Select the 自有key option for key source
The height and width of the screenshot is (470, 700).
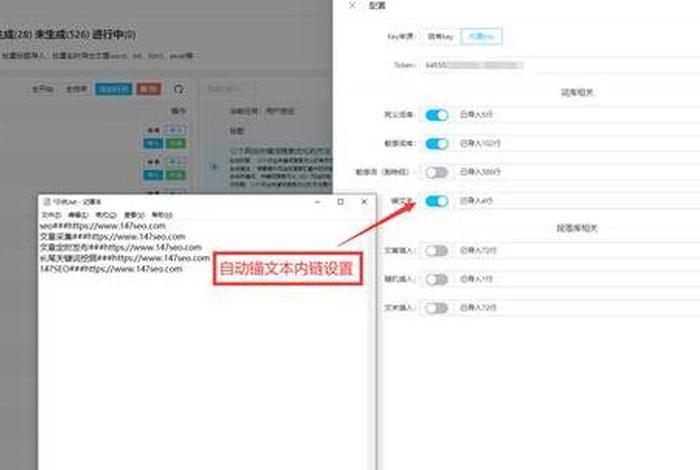pos(441,37)
